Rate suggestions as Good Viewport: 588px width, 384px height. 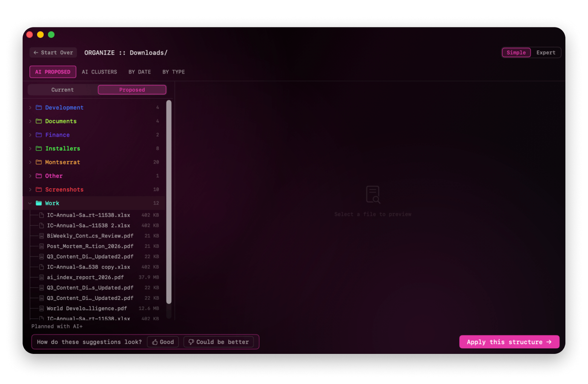tap(163, 342)
